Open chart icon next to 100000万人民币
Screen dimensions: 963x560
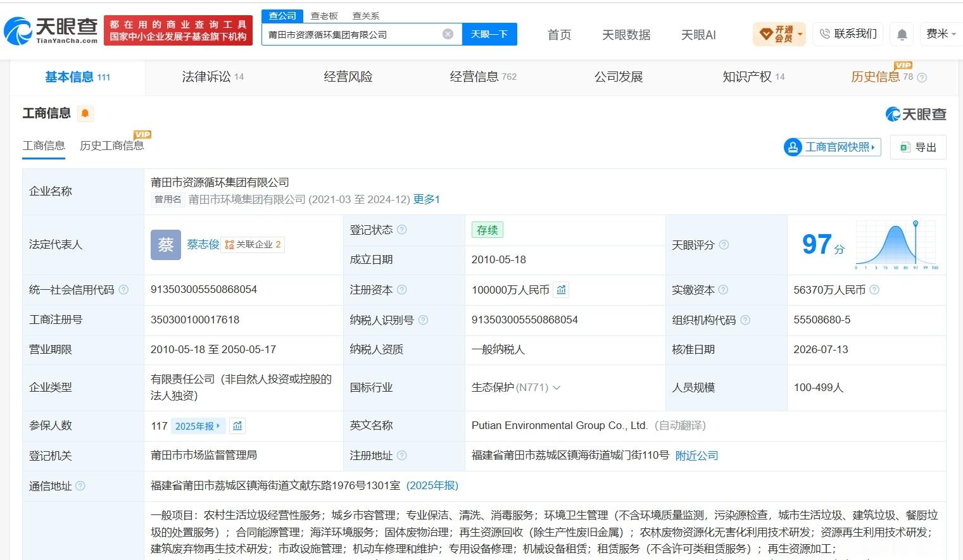(561, 290)
